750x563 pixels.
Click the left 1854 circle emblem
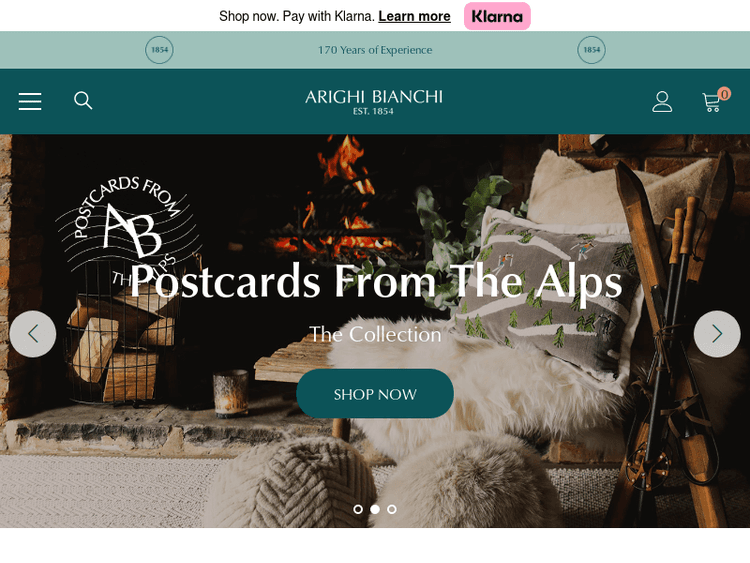pos(159,50)
